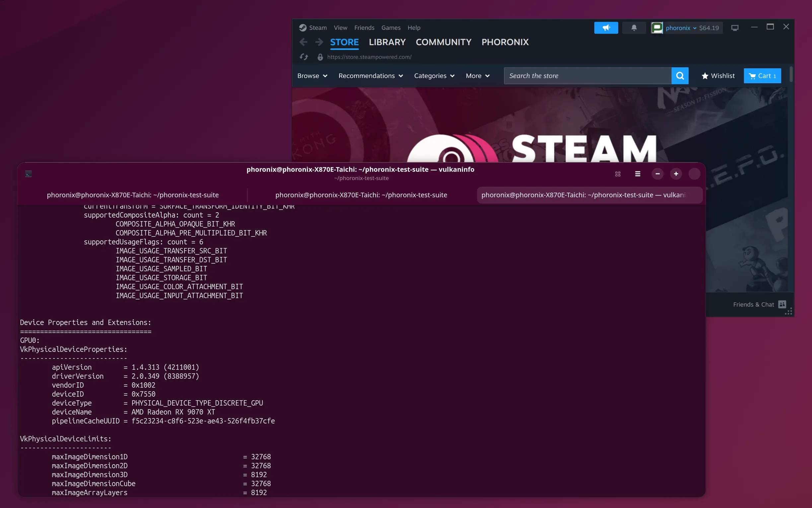Click the Steam announcements megaphone icon

point(606,28)
